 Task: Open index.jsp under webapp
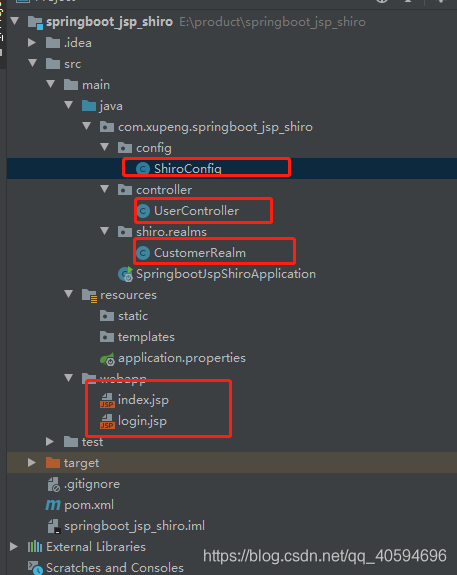(143, 400)
